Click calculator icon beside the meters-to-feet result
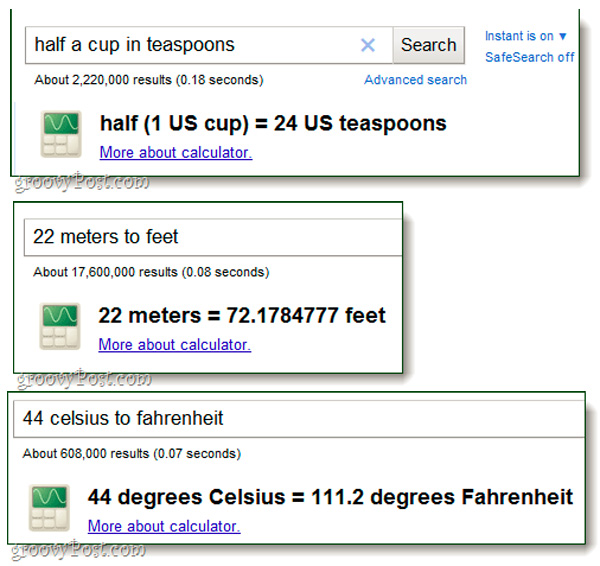The width and height of the screenshot is (600, 566). 60,326
